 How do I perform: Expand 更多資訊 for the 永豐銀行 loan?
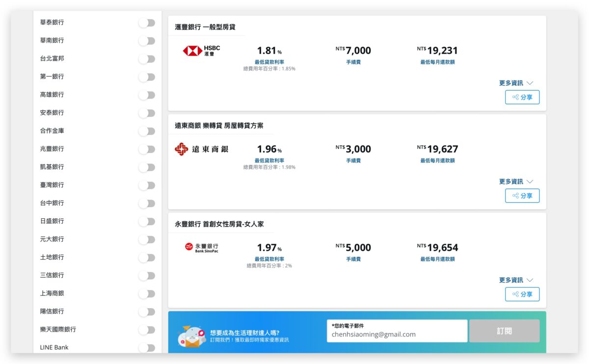[x=516, y=280]
